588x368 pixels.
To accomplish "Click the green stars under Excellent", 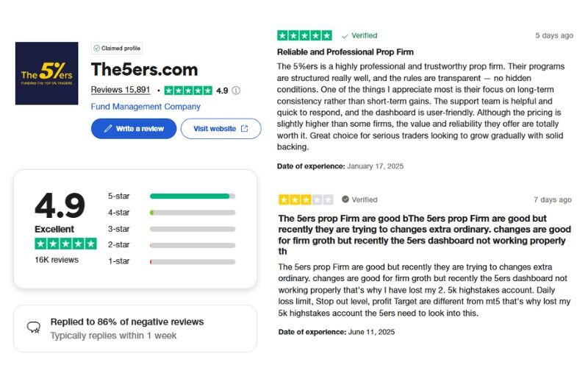I will tap(65, 244).
